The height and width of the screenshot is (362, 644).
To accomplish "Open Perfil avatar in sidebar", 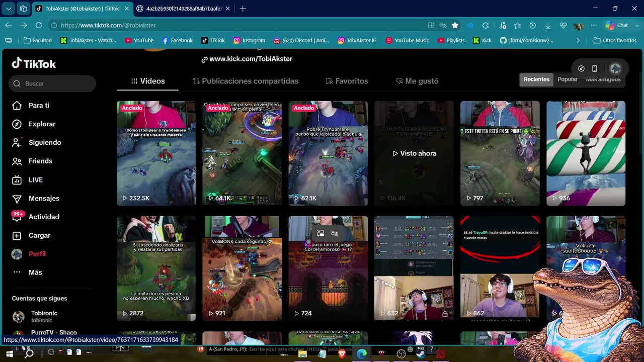I will tap(17, 254).
